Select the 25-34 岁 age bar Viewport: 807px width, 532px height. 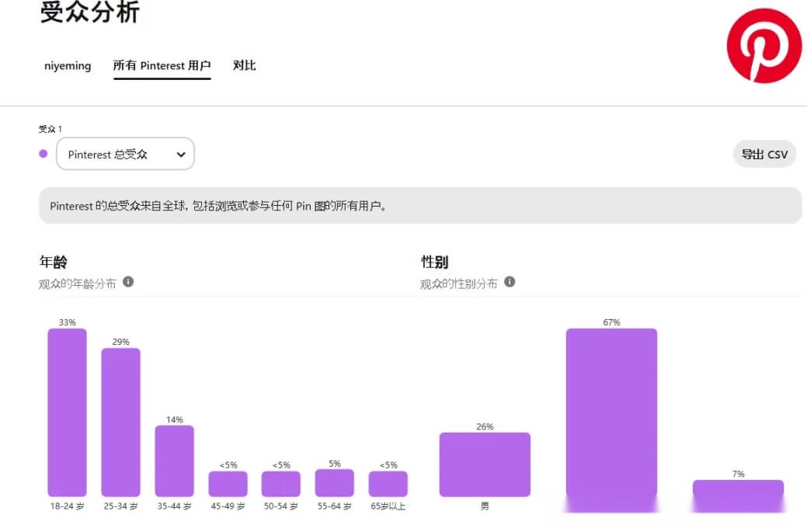pos(121,422)
